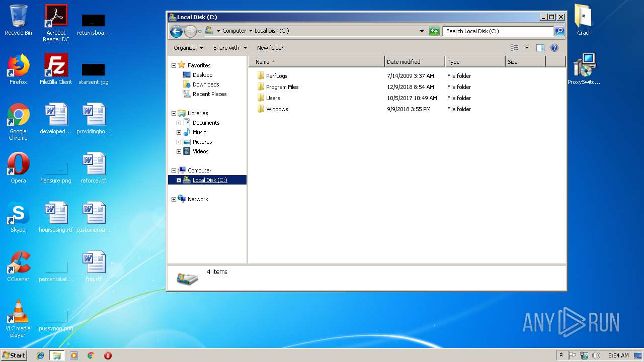The image size is (644, 362).
Task: Open Action Center flag tray icon
Action: click(572, 355)
